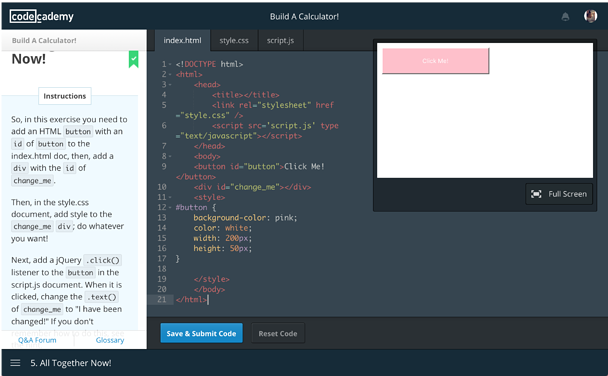The height and width of the screenshot is (376, 608).
Task: Click the <!DOCTYPE html> line
Action: point(209,64)
